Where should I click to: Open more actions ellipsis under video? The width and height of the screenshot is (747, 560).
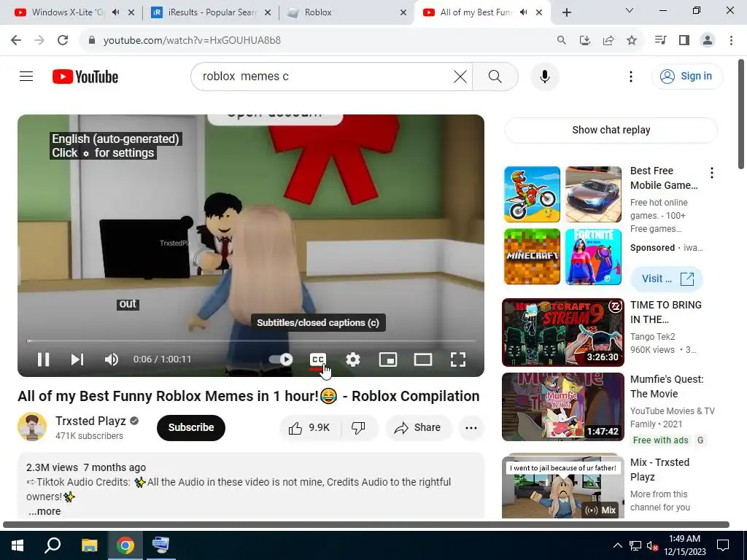coord(471,427)
